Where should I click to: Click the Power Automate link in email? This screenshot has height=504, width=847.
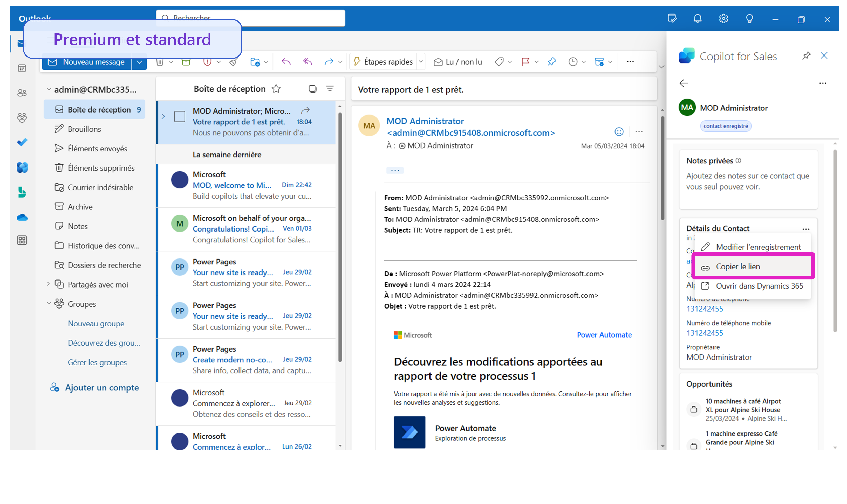(x=604, y=335)
